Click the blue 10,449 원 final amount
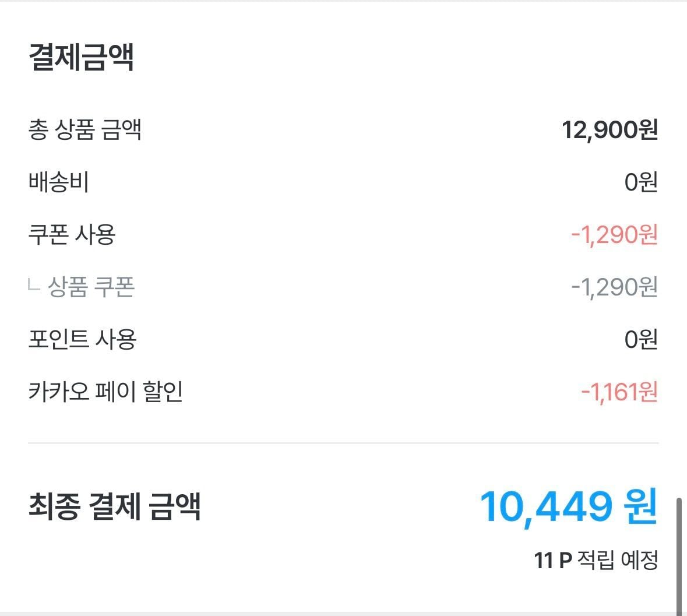 569,506
